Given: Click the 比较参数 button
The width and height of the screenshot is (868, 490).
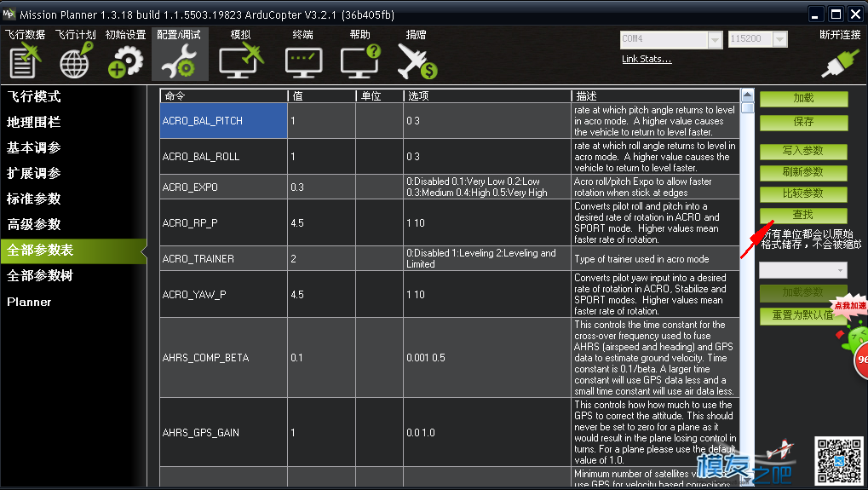Looking at the screenshot, I should 803,193.
